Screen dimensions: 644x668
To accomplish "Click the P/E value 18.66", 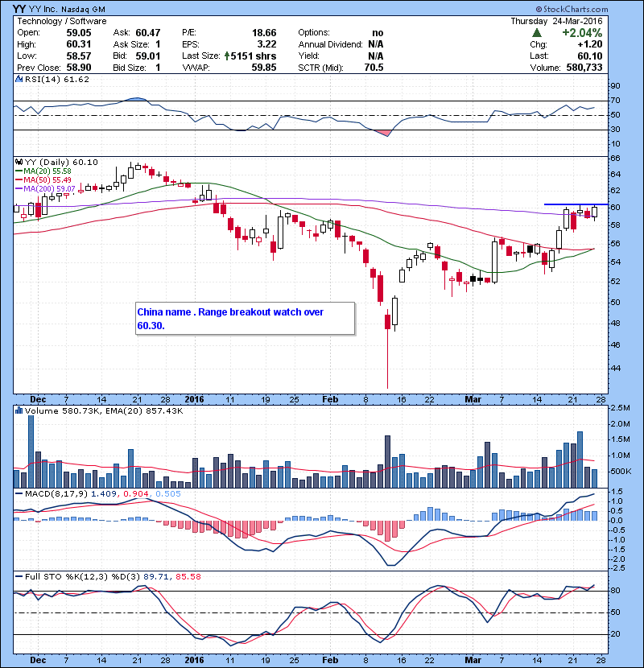I will pyautogui.click(x=264, y=33).
